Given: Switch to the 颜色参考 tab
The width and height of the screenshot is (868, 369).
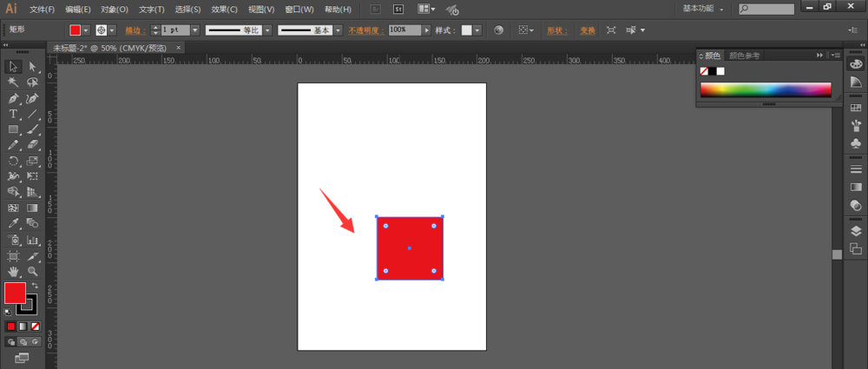Looking at the screenshot, I should coord(745,56).
